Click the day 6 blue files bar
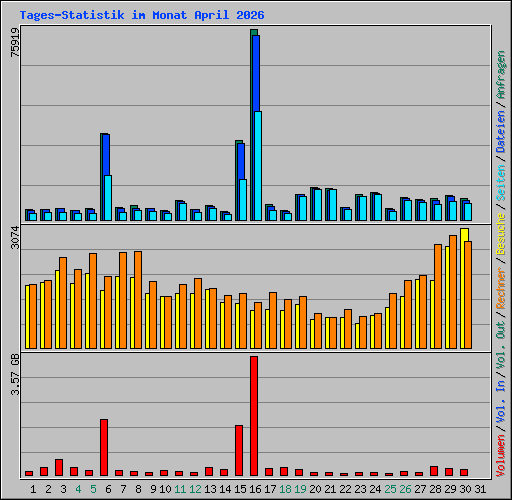 [x=106, y=155]
